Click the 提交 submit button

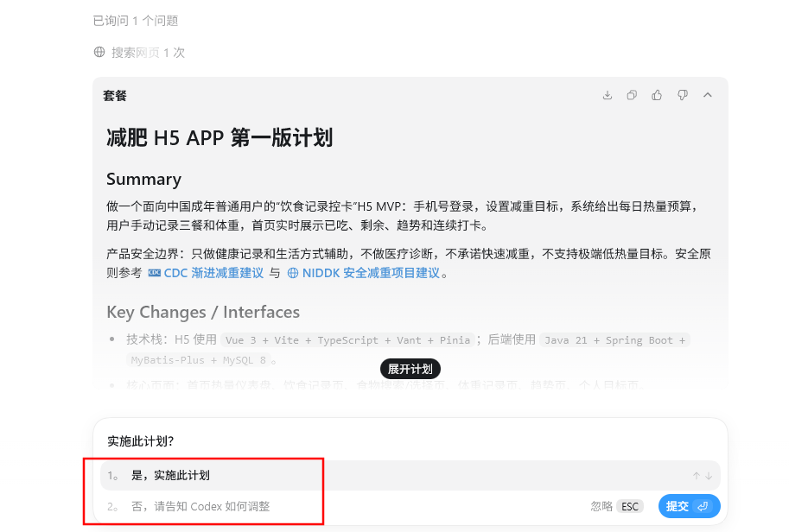689,506
